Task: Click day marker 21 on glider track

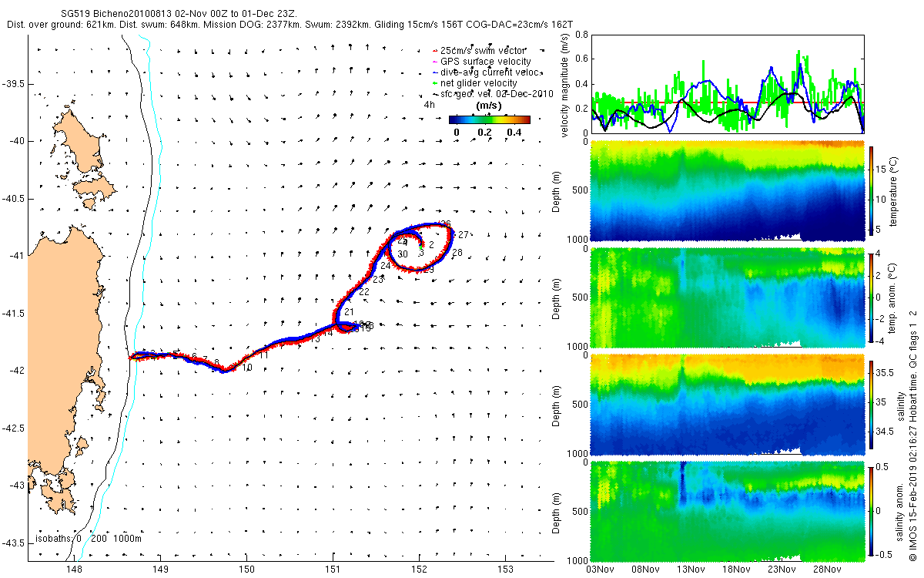Action: (349, 311)
